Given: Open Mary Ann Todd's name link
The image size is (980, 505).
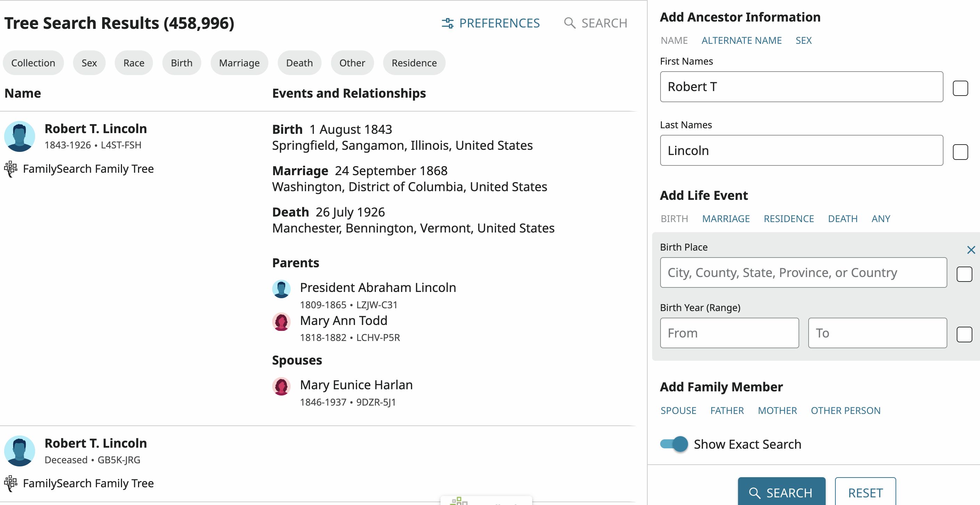Looking at the screenshot, I should [343, 320].
